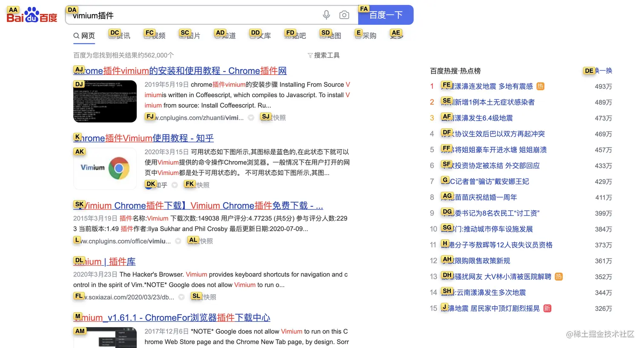Open image search via the camera icon
The height and width of the screenshot is (348, 644).
pyautogui.click(x=344, y=14)
